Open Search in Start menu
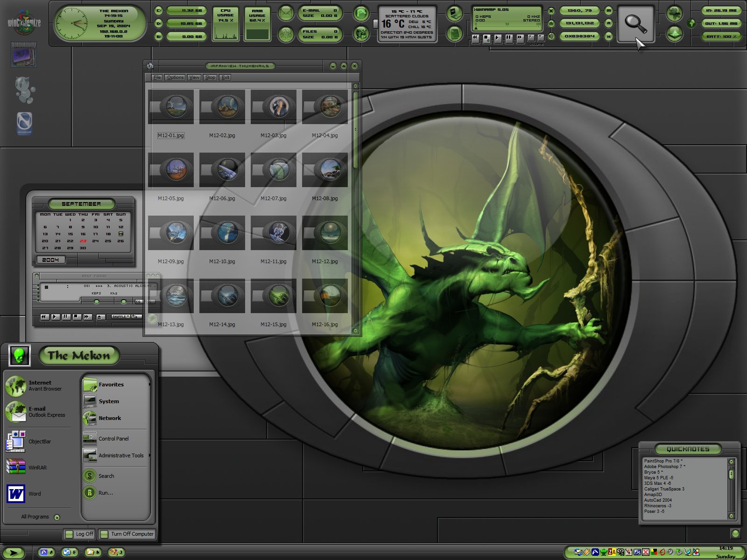This screenshot has height=560, width=747. (116, 476)
